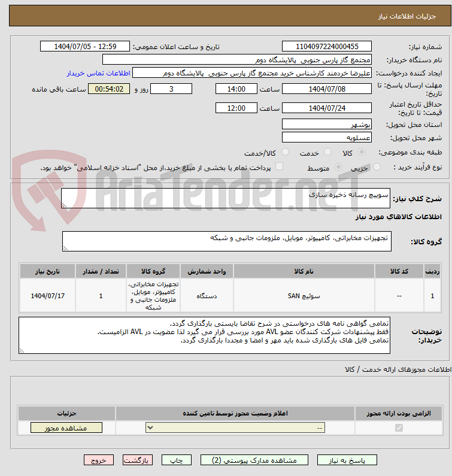Click the توضیحات خریدار text area
Screen dimensions: 452x476
[x=204, y=335]
